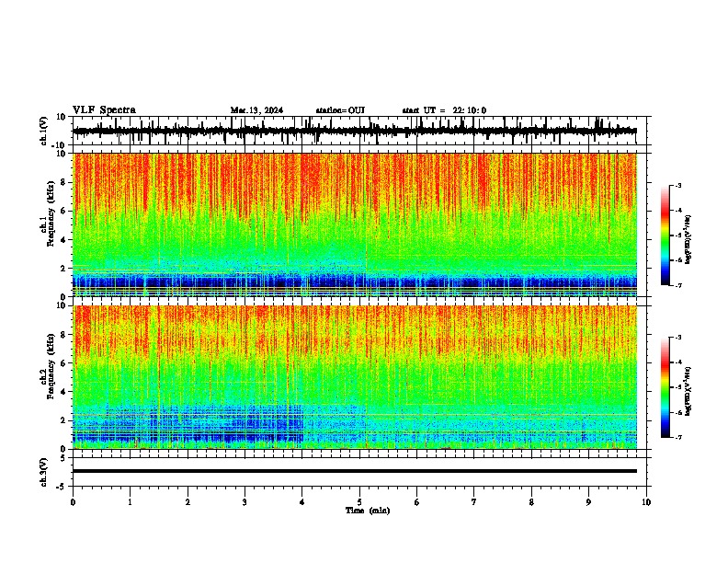Click the "ch.1 Frequency (kHz)" axis label
The image size is (728, 563).
pos(48,214)
